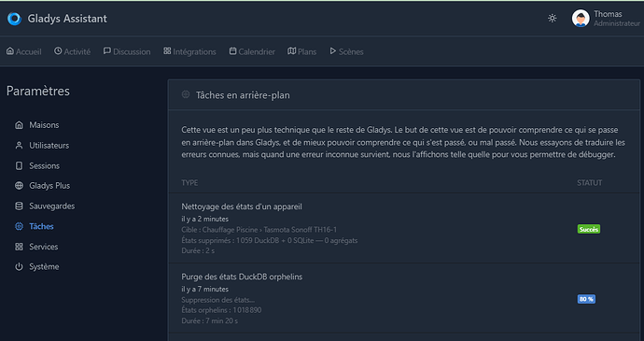This screenshot has height=341, width=644.
Task: Click the Gladys Assistant logo icon
Action: (14, 19)
